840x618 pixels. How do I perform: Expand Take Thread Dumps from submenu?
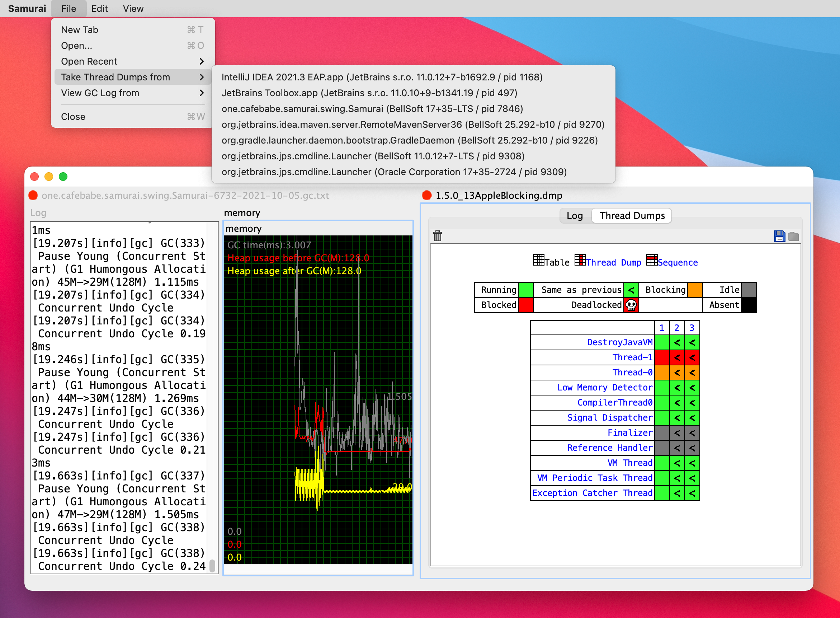click(133, 77)
